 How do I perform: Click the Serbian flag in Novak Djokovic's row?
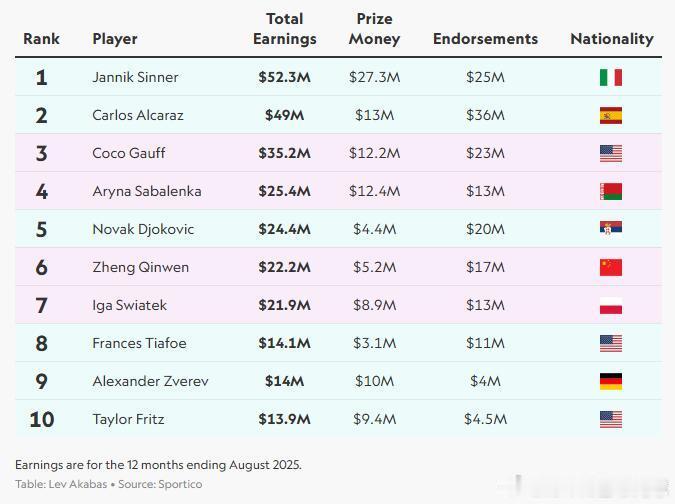click(611, 228)
